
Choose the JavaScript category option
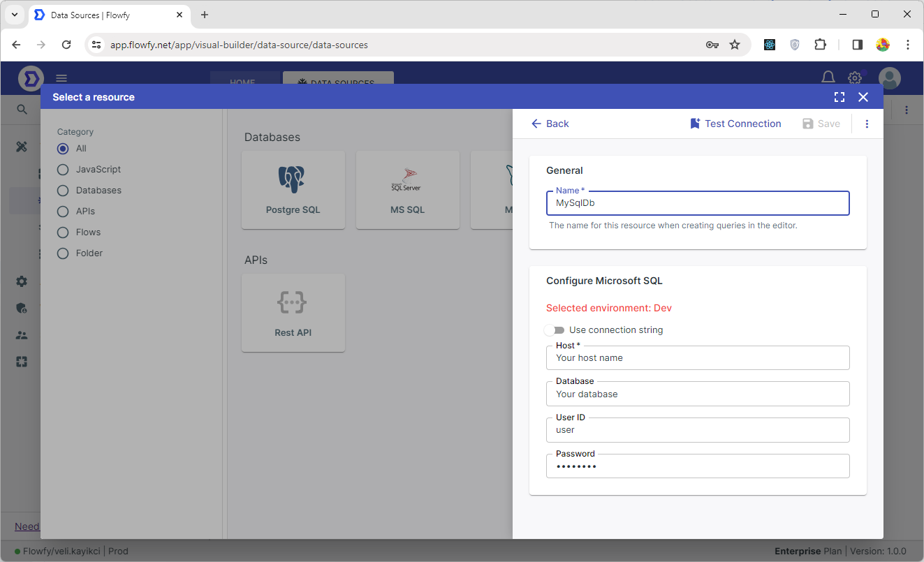coord(63,170)
